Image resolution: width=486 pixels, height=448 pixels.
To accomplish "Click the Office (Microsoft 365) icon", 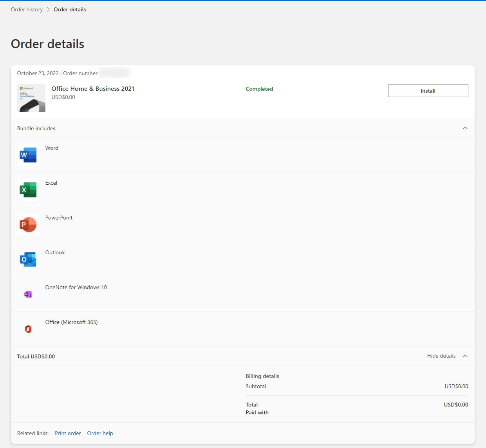I will tap(28, 329).
